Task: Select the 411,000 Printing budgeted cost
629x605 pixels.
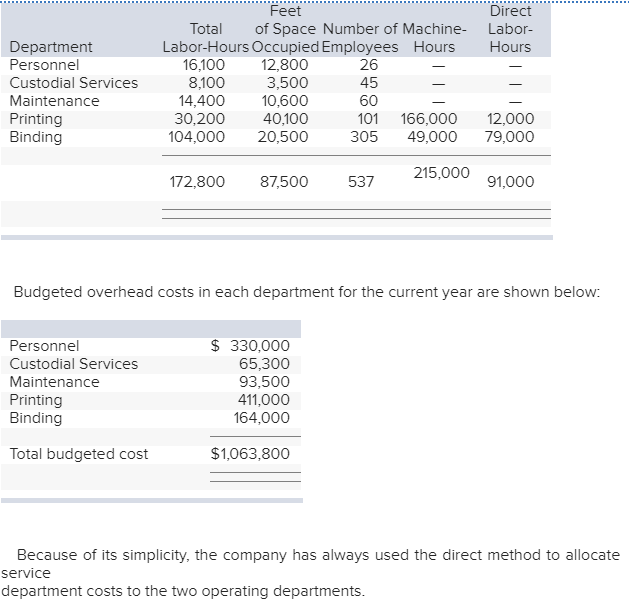Action: pos(263,400)
